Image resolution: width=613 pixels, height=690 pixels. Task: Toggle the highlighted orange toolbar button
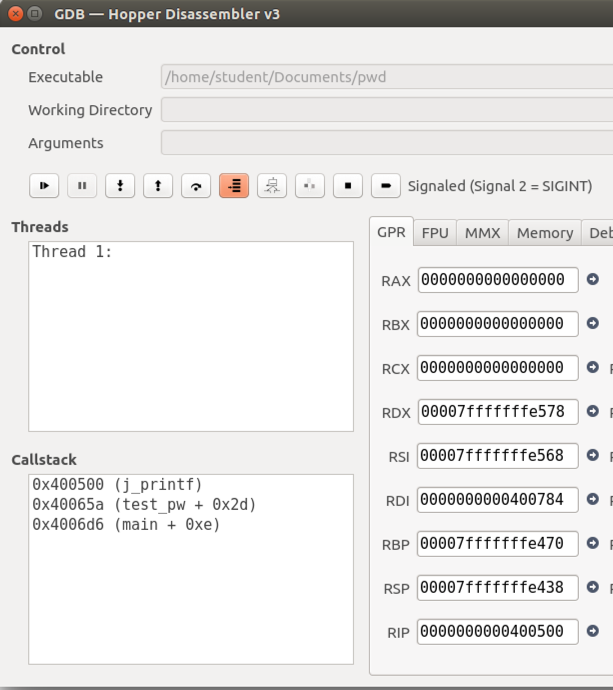point(234,186)
